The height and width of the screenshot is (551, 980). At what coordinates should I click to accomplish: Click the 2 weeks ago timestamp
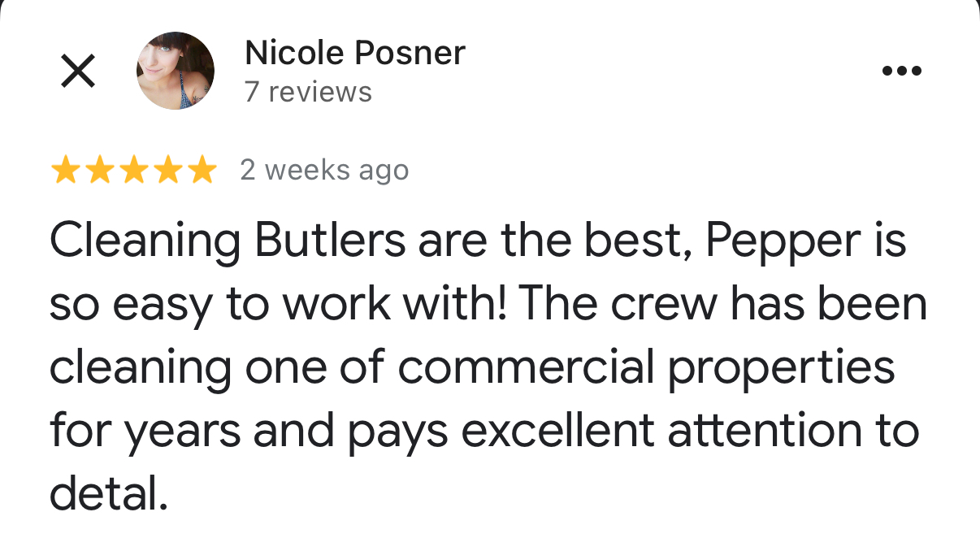[324, 171]
